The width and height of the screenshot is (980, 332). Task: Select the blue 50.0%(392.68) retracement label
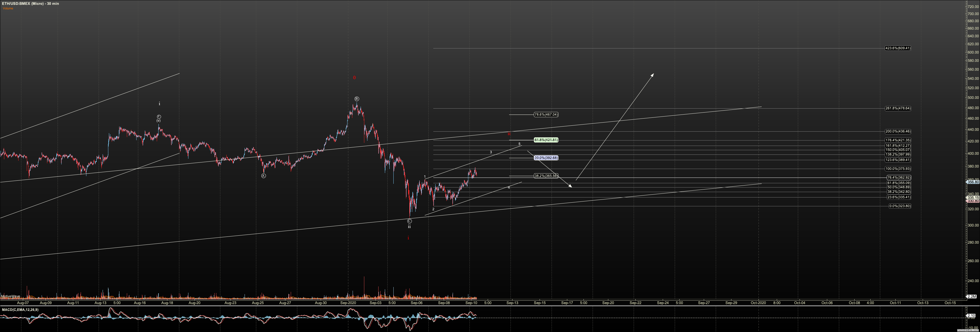pyautogui.click(x=546, y=158)
